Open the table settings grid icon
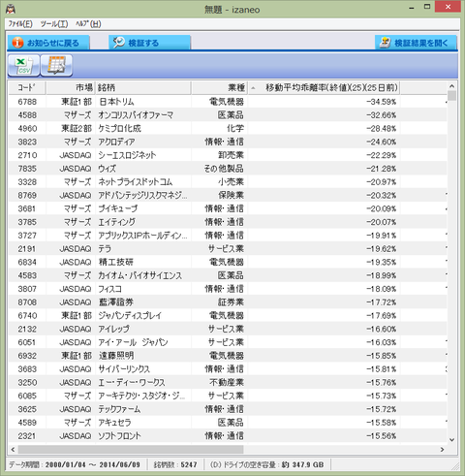465x476 pixels. coord(56,66)
